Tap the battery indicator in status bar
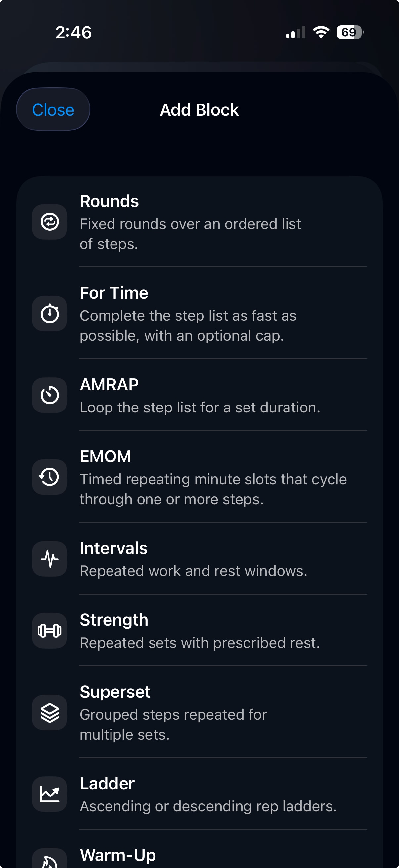The height and width of the screenshot is (868, 399). point(350,32)
